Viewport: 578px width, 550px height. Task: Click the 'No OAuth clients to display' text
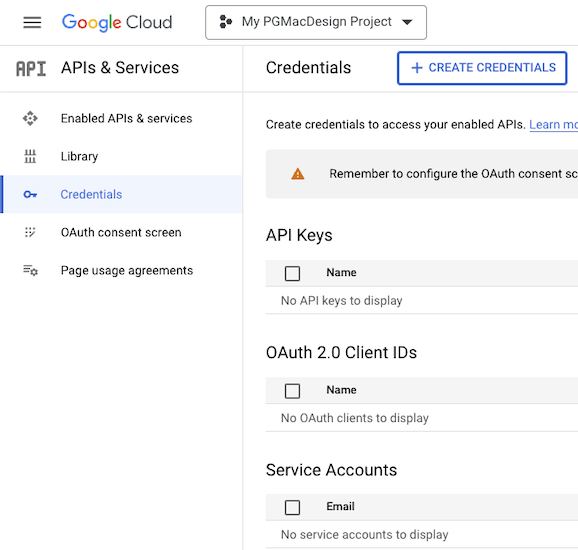tap(355, 418)
